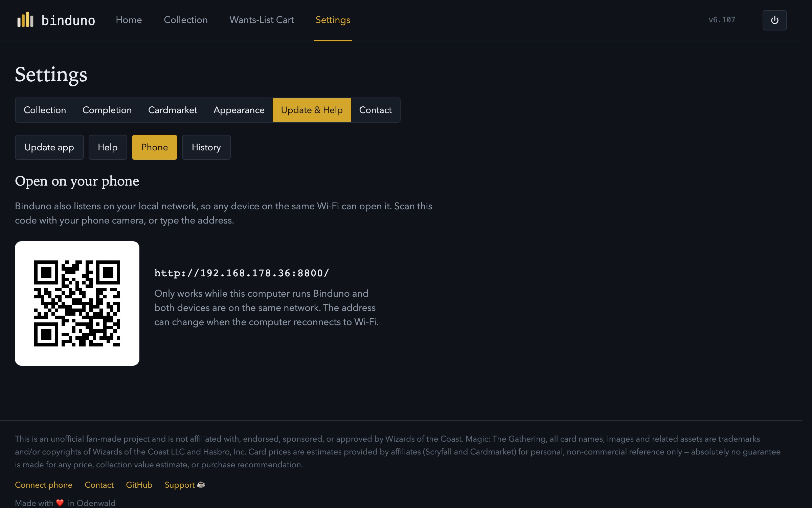Screen dimensions: 812x508
Task: Select Settings in the top navigation
Action: coord(333,20)
